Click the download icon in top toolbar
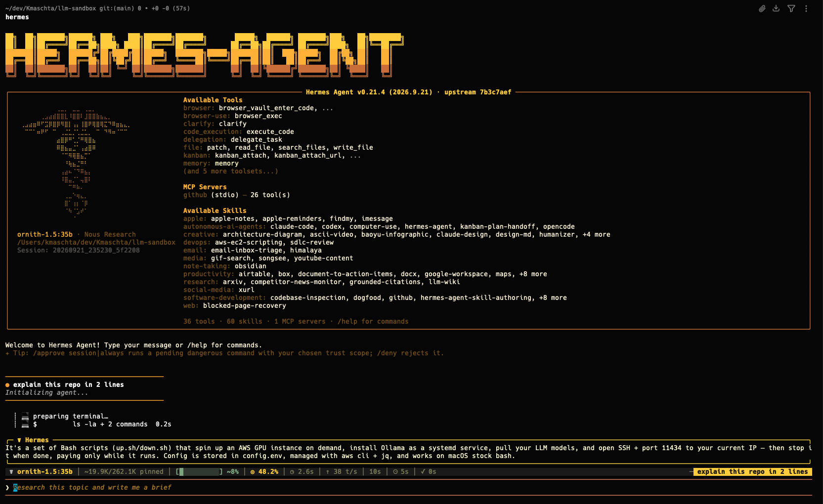The image size is (823, 504). click(776, 8)
